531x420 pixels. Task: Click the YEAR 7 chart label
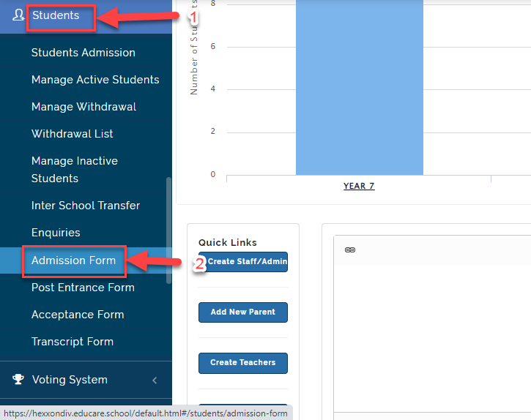point(359,186)
